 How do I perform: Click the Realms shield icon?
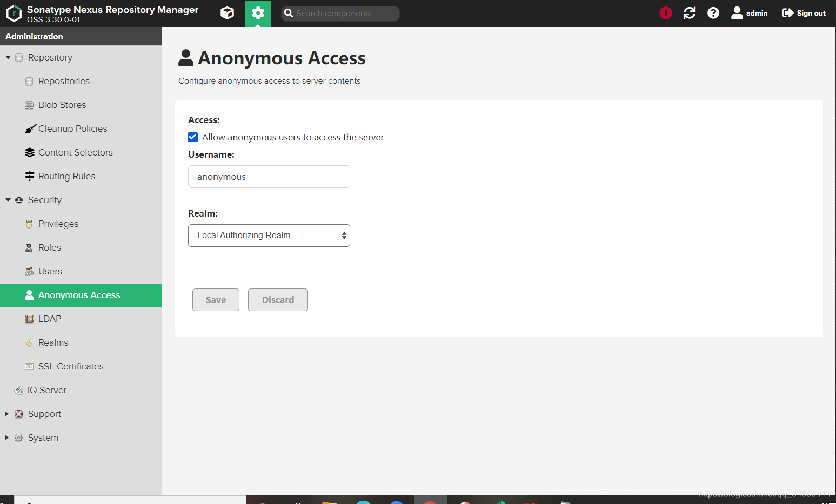point(29,342)
